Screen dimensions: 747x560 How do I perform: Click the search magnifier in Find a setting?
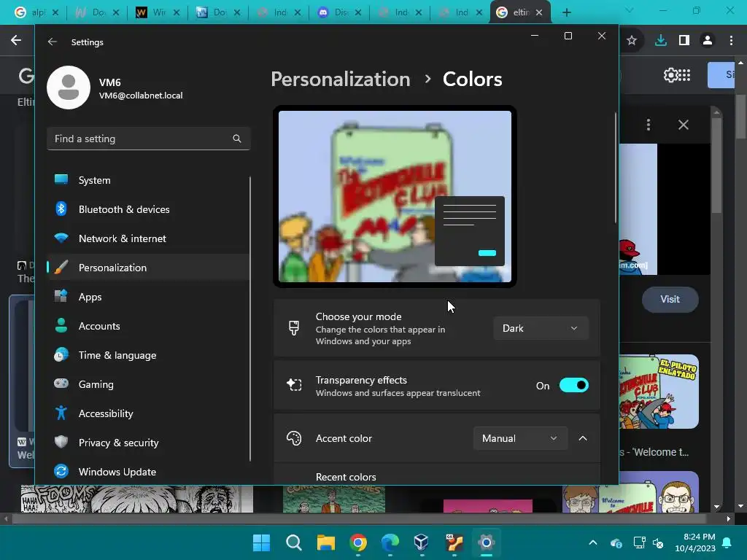click(237, 139)
